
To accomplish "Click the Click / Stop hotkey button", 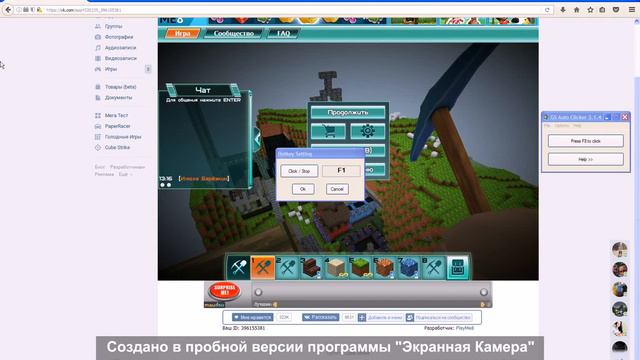I will pos(299,171).
